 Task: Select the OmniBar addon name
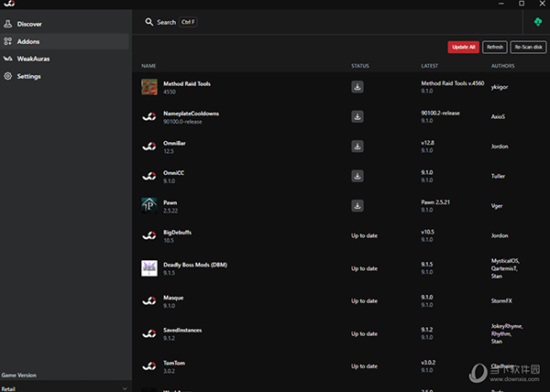coord(174,143)
